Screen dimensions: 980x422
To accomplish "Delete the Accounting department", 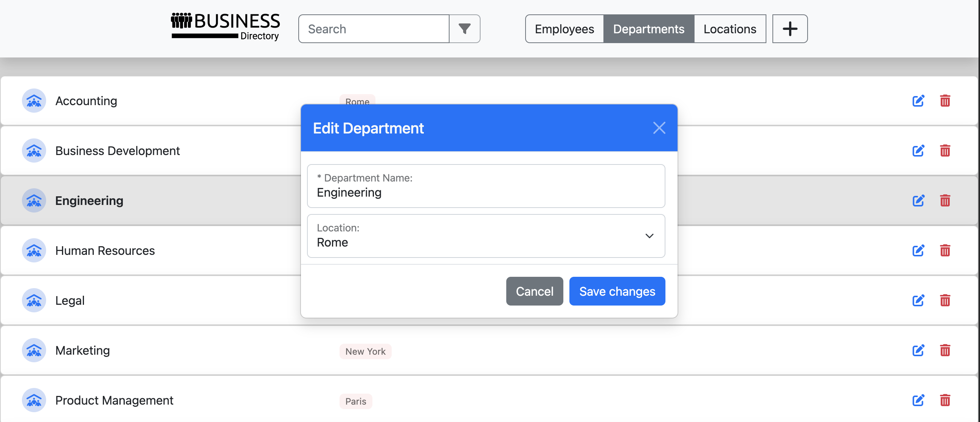I will pyautogui.click(x=944, y=101).
